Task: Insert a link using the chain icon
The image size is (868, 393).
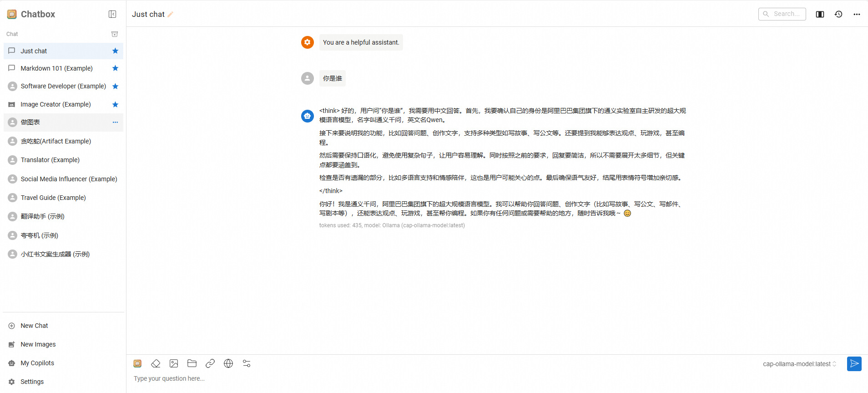Action: (210, 363)
